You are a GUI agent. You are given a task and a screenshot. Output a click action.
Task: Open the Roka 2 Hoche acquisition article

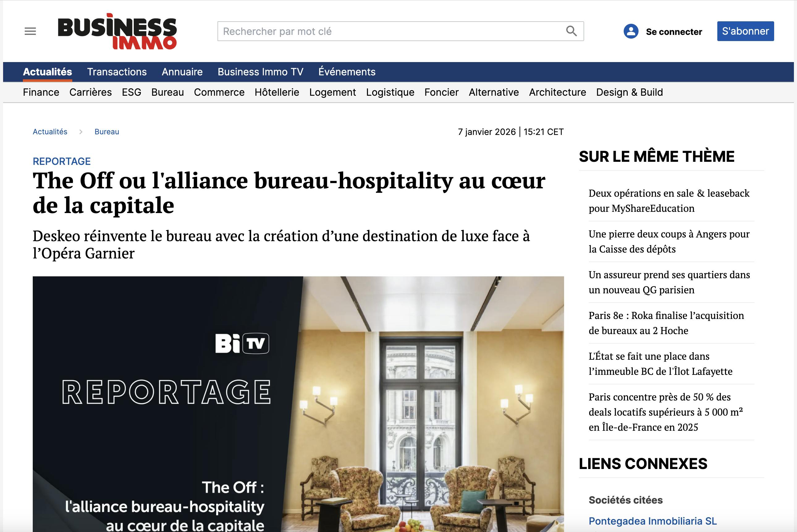click(666, 323)
